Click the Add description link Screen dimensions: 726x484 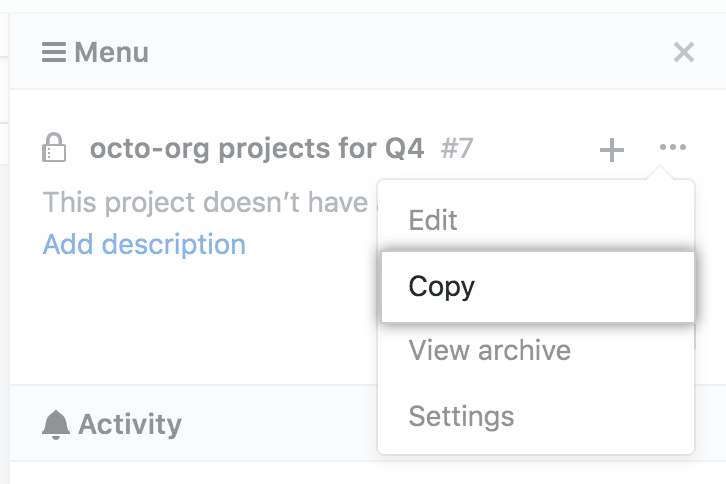pos(144,244)
